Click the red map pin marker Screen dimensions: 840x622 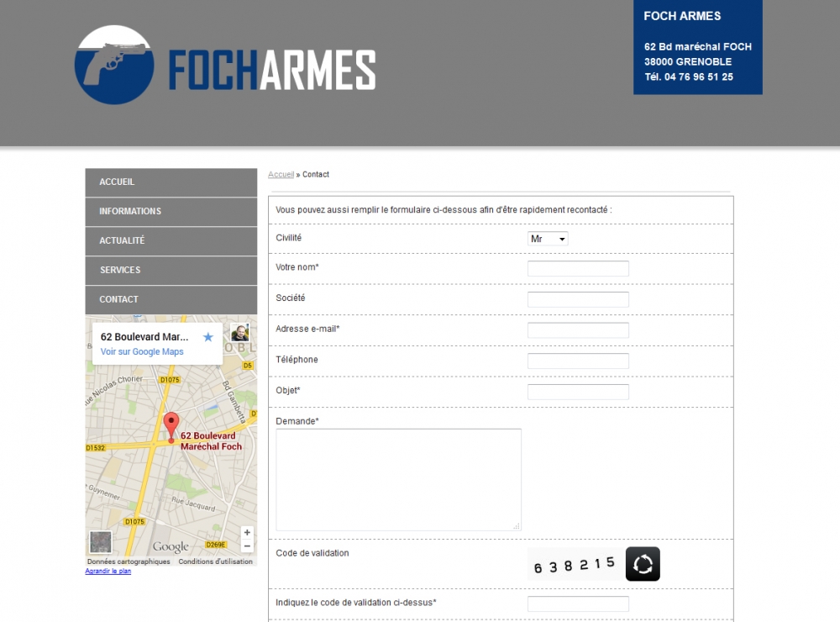[171, 425]
